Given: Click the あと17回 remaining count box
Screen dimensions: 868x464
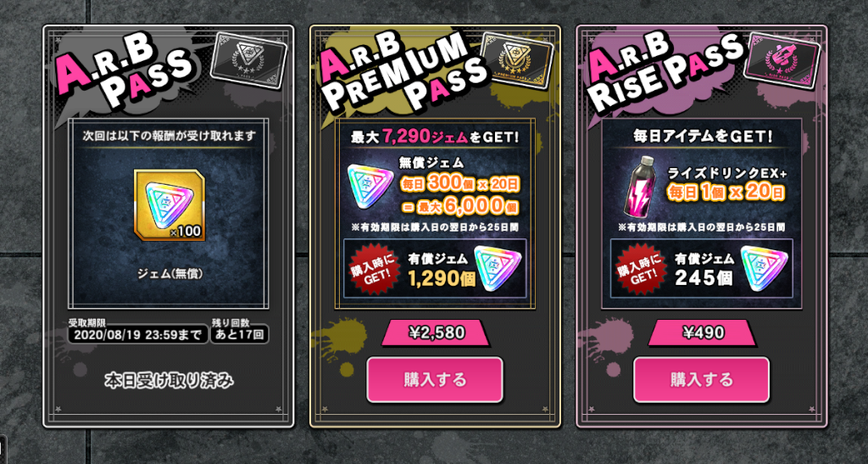Looking at the screenshot, I should coord(239,334).
